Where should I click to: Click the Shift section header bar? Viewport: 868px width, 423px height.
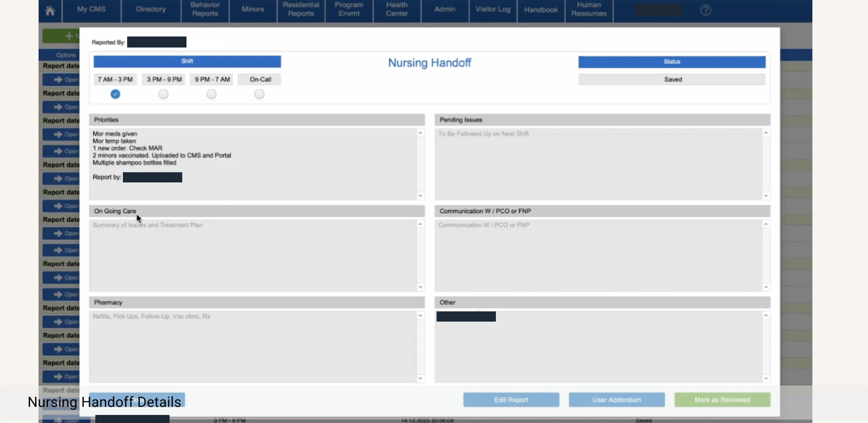pos(187,62)
